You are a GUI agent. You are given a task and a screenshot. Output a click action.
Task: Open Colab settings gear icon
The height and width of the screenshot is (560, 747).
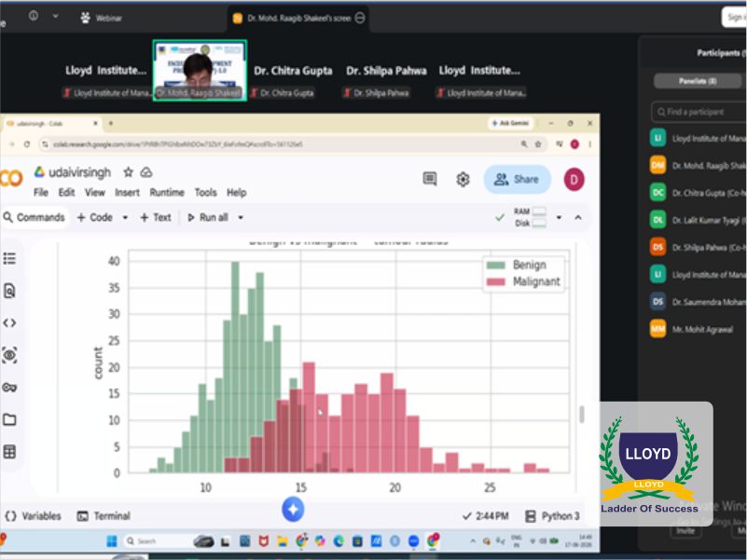coord(463,180)
